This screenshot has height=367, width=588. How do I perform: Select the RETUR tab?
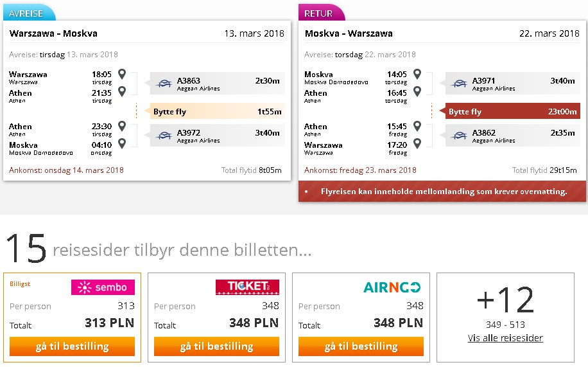(322, 13)
